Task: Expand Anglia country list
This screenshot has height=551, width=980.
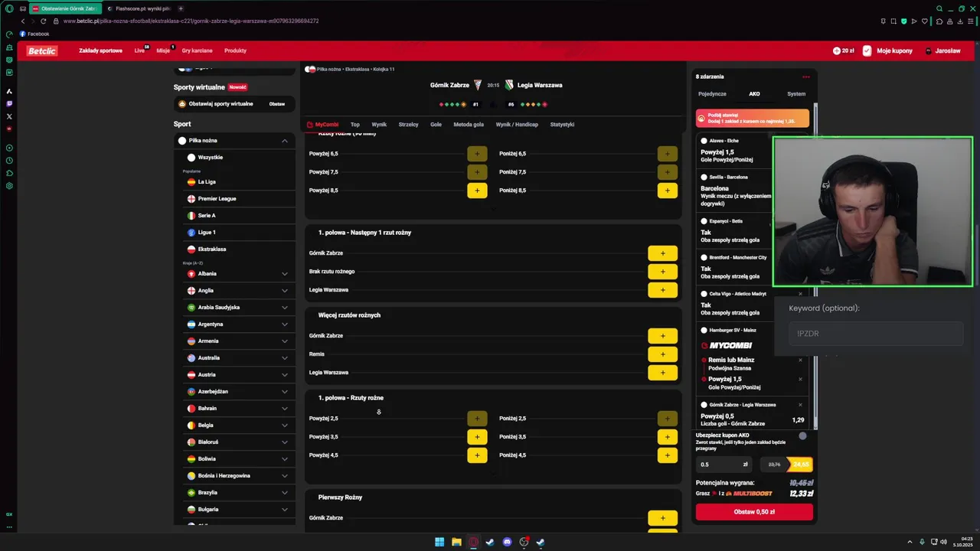Action: coord(284,291)
